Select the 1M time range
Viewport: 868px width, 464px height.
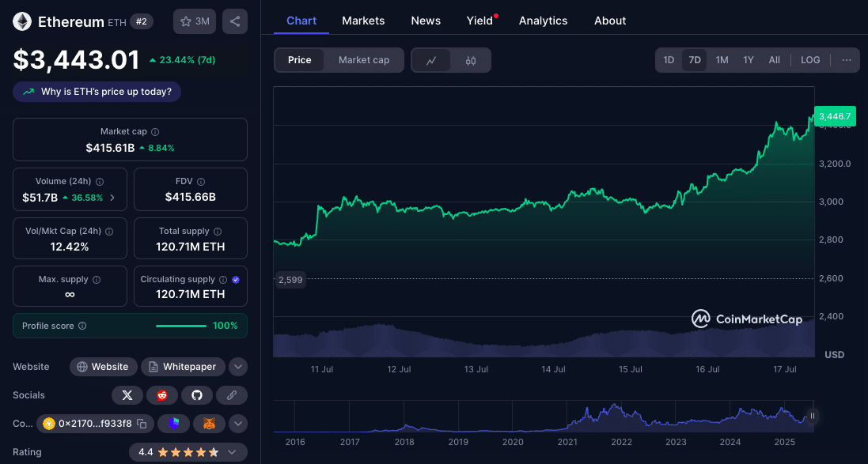pos(722,60)
